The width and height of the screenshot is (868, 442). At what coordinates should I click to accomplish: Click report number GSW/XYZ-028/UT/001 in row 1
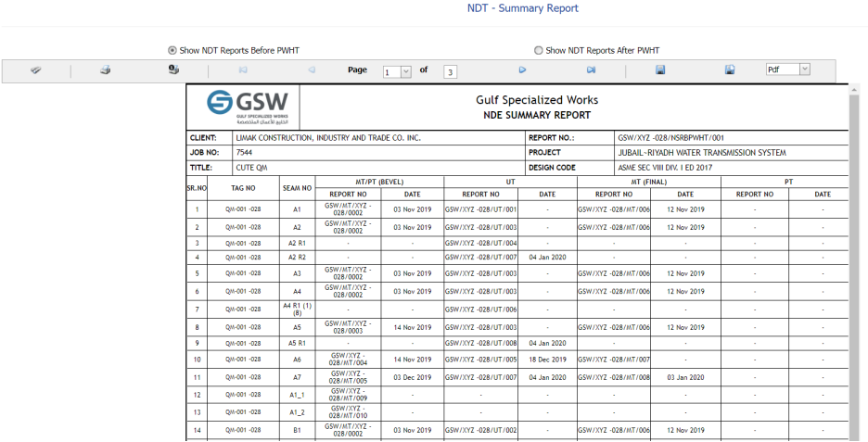click(480, 210)
